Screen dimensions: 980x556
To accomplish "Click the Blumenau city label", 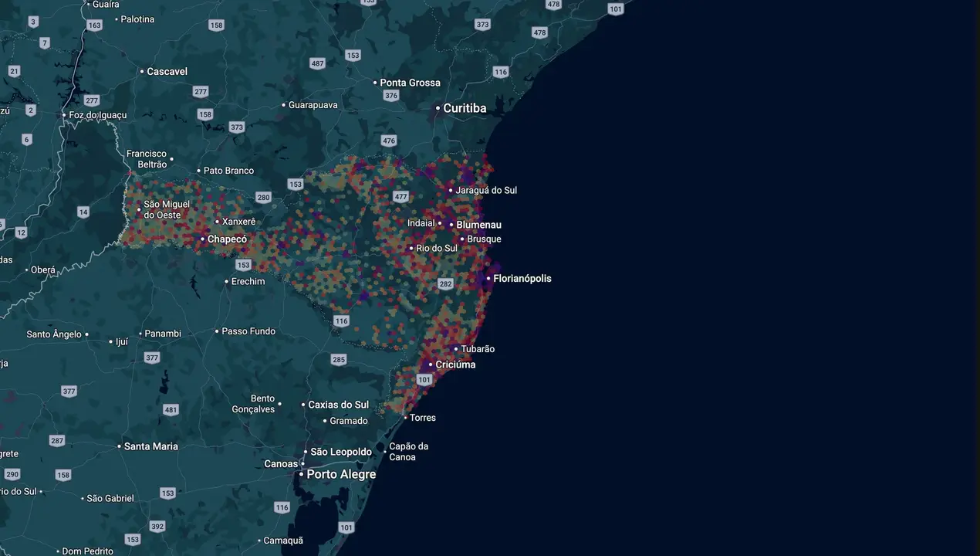I will tap(478, 225).
